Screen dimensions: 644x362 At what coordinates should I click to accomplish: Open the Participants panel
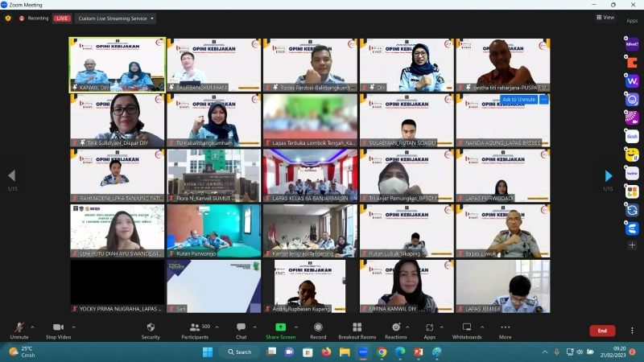coord(195,330)
